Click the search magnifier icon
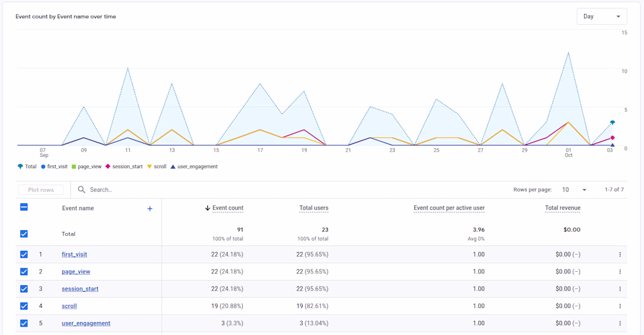 tap(81, 190)
